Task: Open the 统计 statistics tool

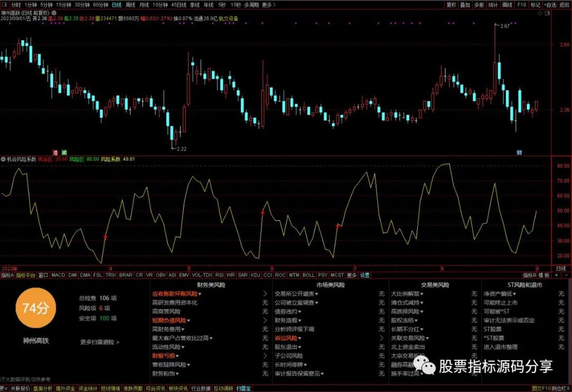Action: pyautogui.click(x=493, y=5)
